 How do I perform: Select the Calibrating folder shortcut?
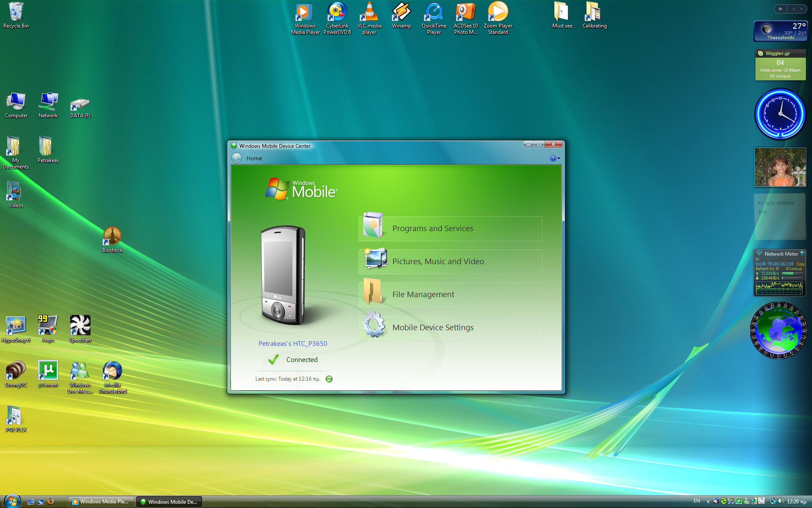pos(594,16)
